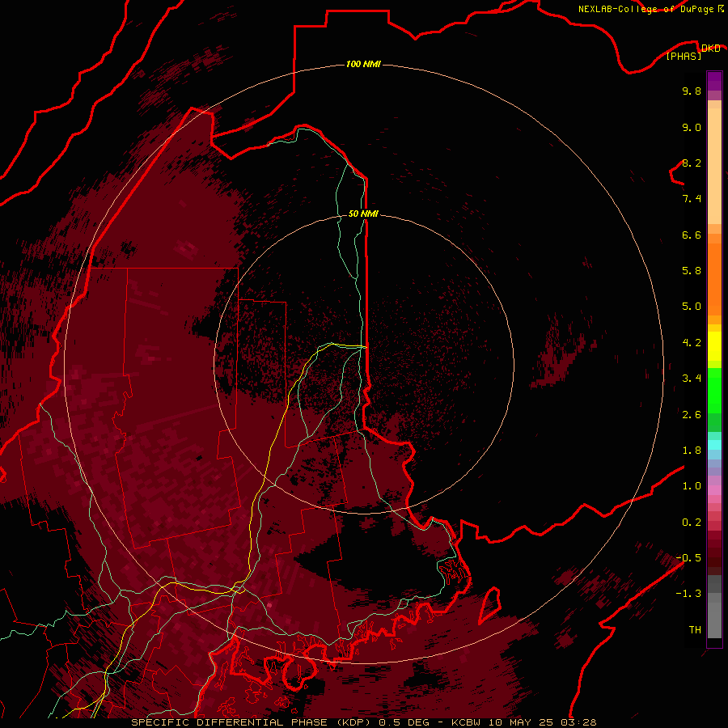Click the [PHAS] label above the color bar
Viewport: 728px width, 728px height.
pos(684,56)
